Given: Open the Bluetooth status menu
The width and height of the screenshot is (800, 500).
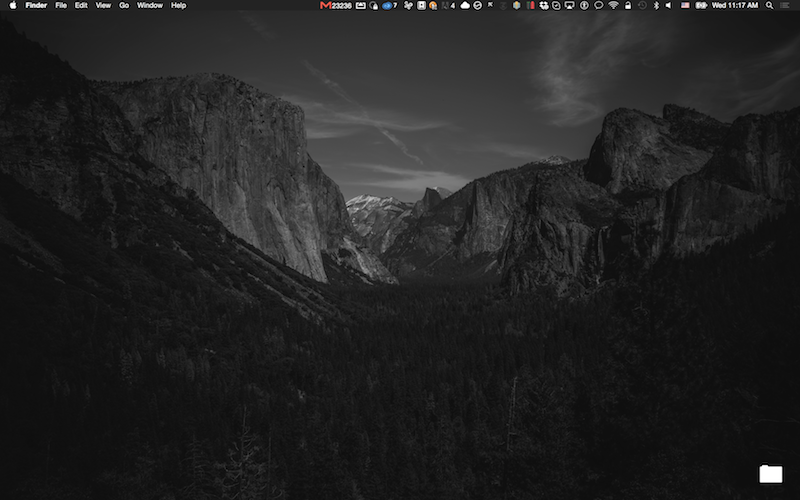Looking at the screenshot, I should pyautogui.click(x=657, y=5).
